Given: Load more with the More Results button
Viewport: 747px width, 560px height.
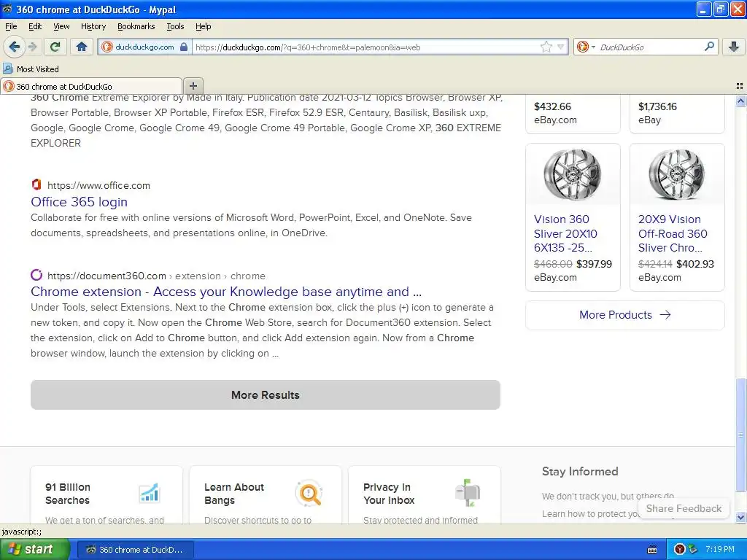Looking at the screenshot, I should [x=266, y=394].
